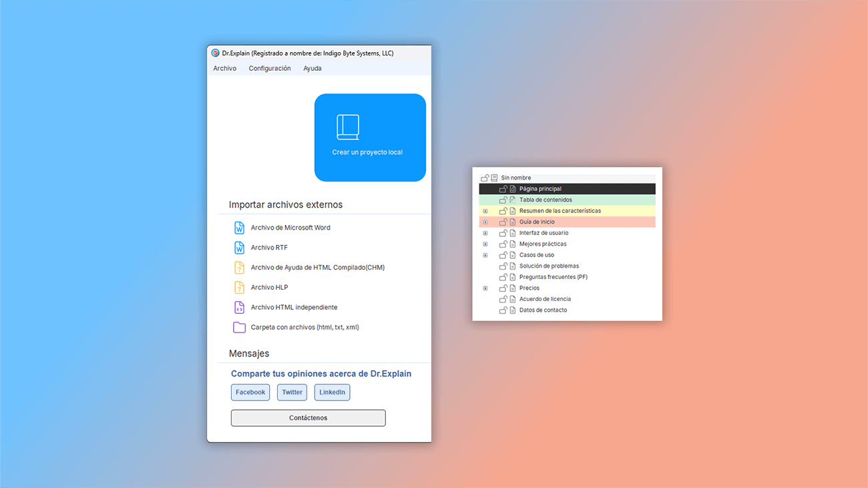Click the Archivo HLP import icon

point(240,287)
